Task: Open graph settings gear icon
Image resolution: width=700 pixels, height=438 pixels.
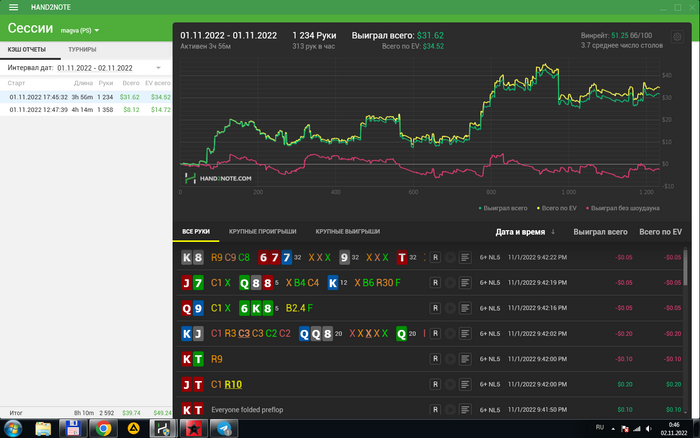Action: pyautogui.click(x=677, y=37)
